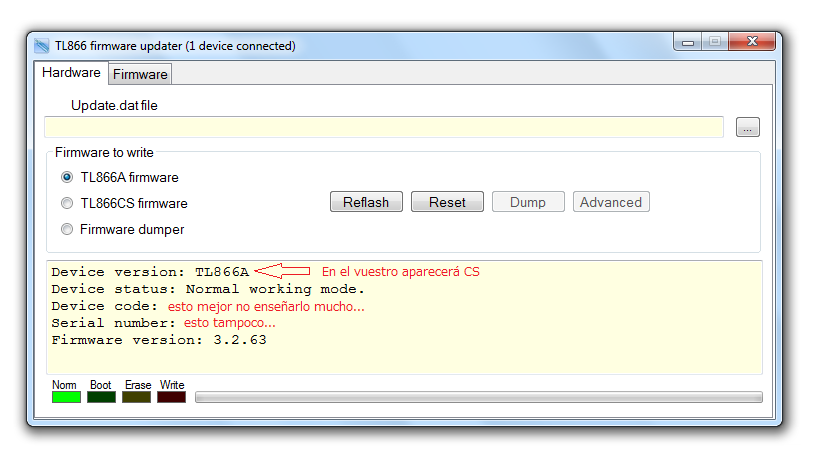Click the 'Device version: TL866A' line
Viewport: 832px width, 462px height.
click(150, 272)
